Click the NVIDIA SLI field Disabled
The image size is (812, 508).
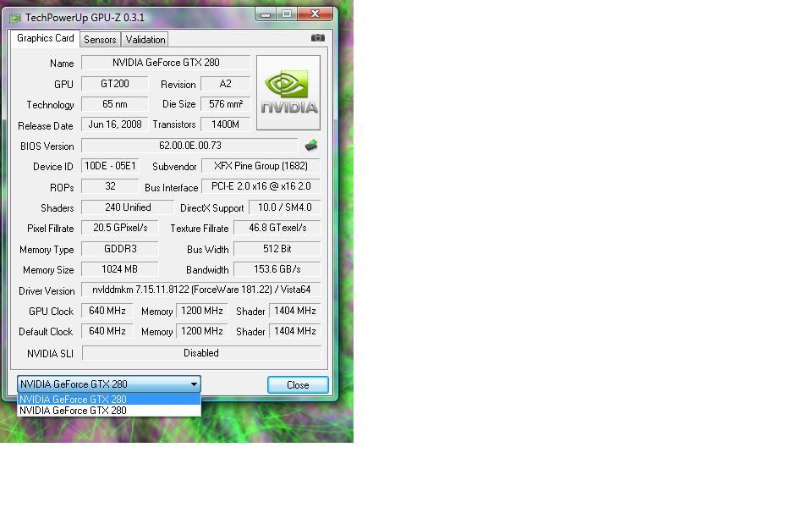(x=201, y=353)
